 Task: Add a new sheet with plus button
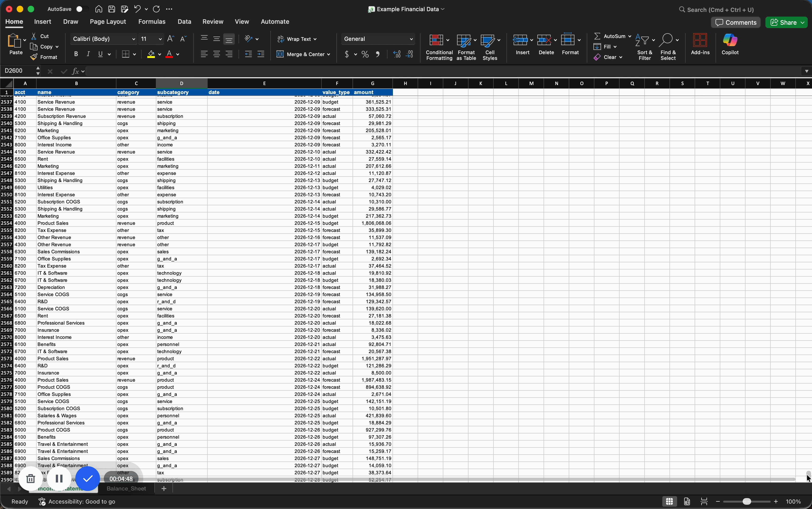tap(164, 489)
